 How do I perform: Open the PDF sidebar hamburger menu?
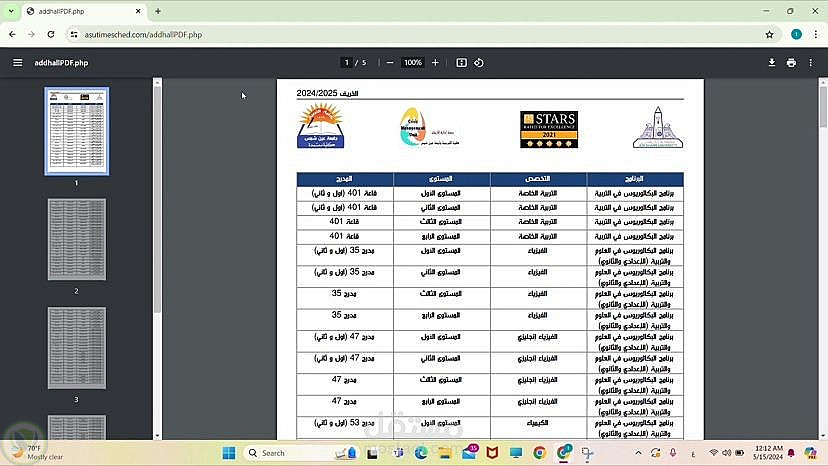pos(17,63)
